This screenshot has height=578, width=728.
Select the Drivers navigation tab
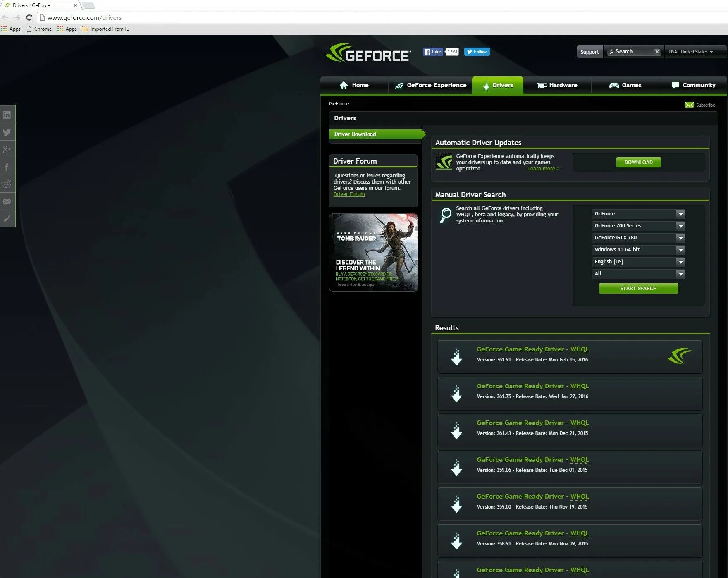[x=498, y=85]
